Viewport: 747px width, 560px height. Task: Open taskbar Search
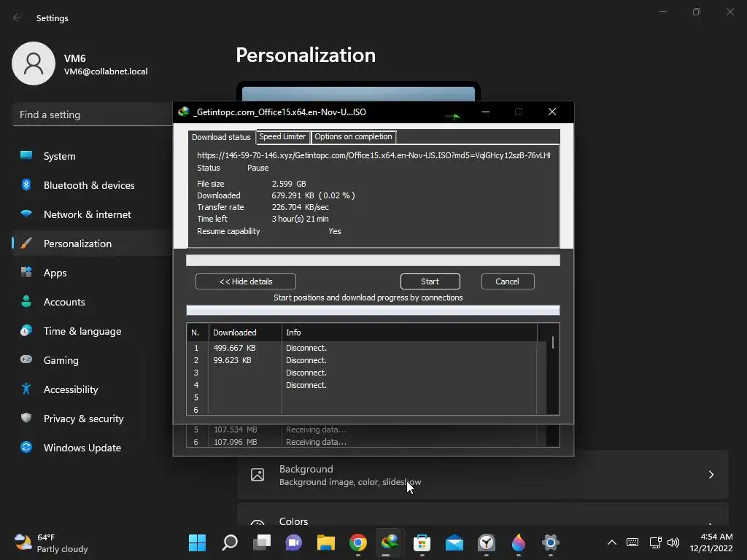pos(230,542)
